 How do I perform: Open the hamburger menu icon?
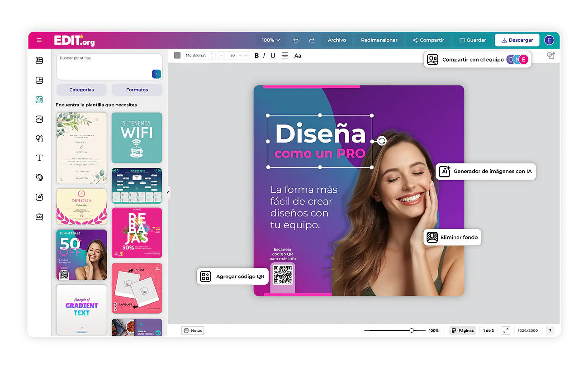pyautogui.click(x=39, y=40)
